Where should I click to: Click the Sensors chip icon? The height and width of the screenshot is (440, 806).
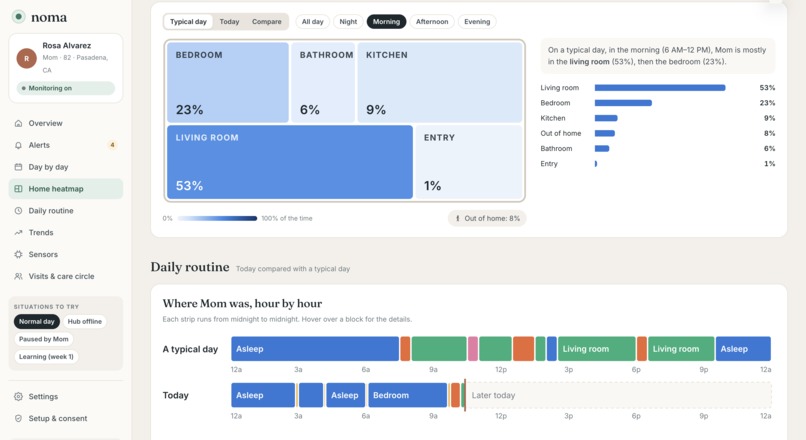coord(19,254)
